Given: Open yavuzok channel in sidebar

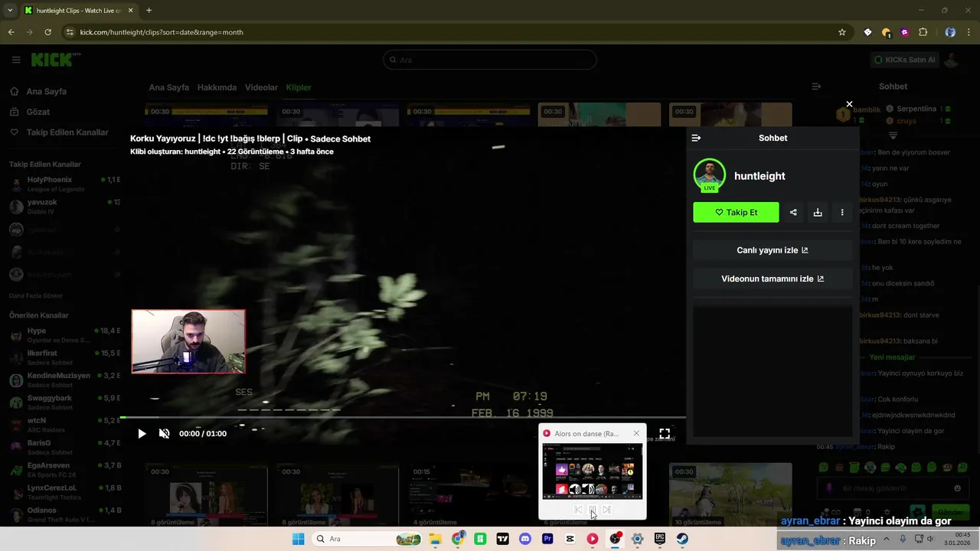Looking at the screenshot, I should tap(64, 207).
